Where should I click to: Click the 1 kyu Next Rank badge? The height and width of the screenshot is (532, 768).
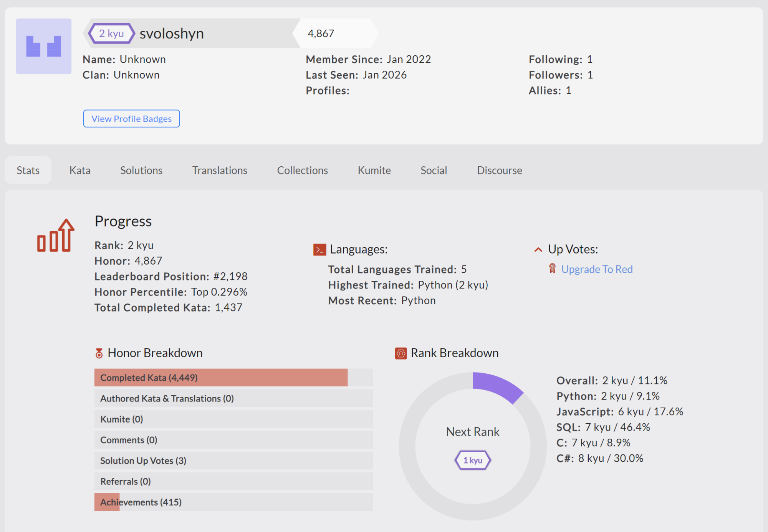(x=473, y=460)
